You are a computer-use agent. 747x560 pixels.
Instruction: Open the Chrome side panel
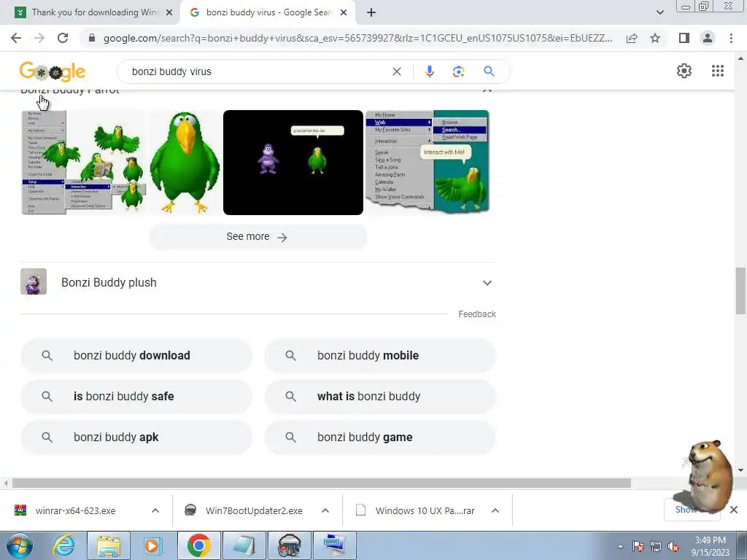[x=684, y=38]
